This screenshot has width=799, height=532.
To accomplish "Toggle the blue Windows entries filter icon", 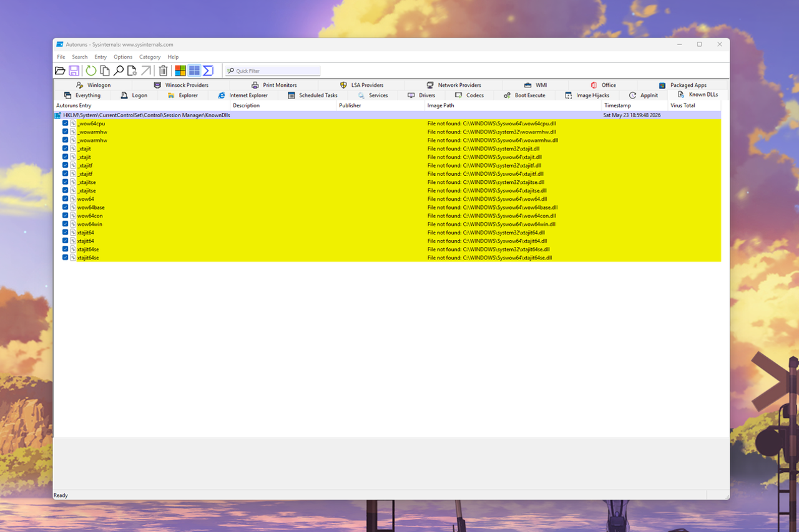I will point(194,70).
